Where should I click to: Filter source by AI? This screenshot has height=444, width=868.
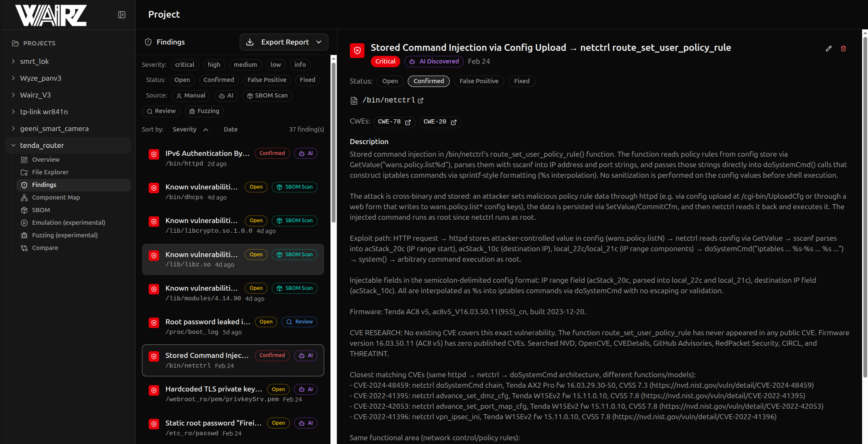(x=226, y=96)
